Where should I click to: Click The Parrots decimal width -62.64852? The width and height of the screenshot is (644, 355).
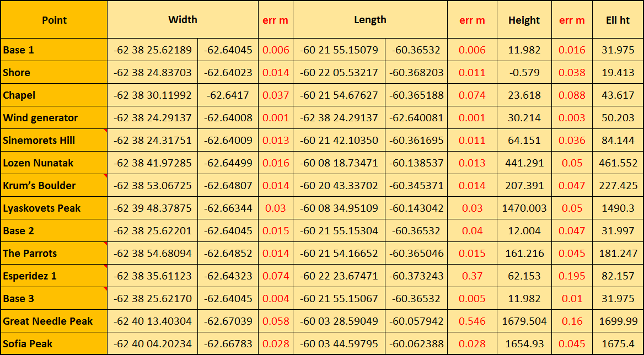click(x=228, y=254)
